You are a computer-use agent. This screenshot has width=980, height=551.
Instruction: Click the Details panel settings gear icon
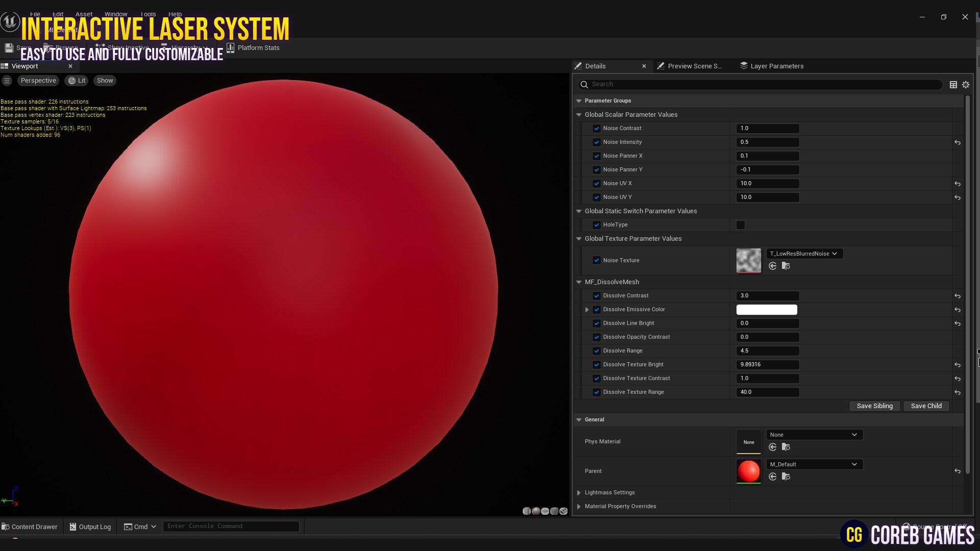click(966, 85)
